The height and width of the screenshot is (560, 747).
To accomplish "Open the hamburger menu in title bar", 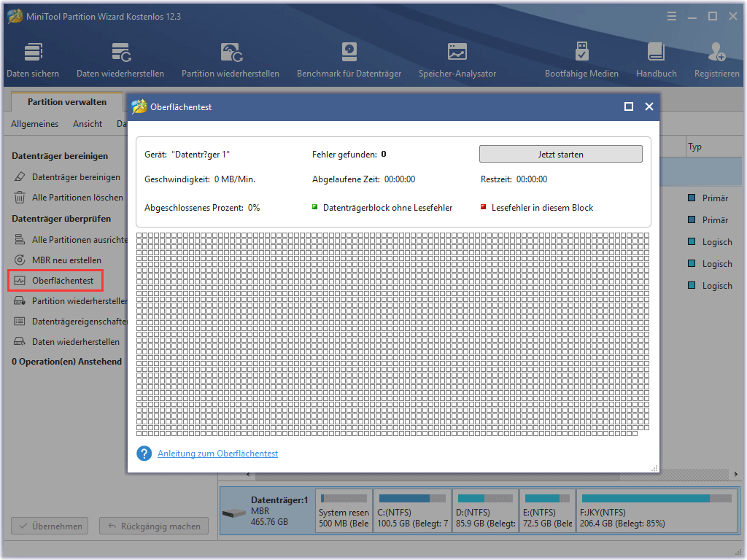I will point(672,17).
